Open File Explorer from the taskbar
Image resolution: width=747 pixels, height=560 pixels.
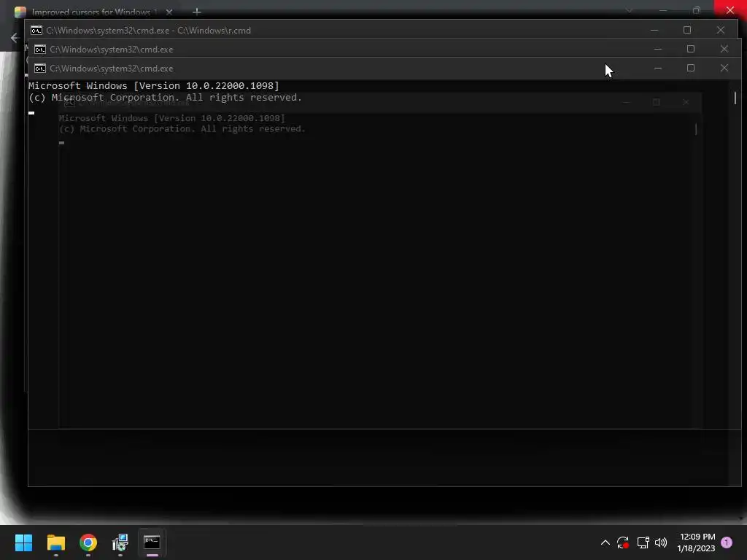click(55, 542)
